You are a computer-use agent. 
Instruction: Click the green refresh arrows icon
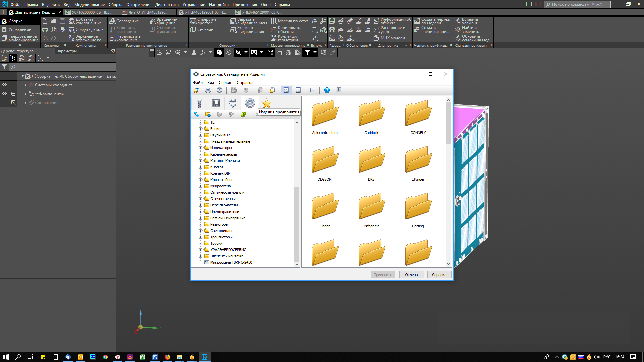[x=243, y=114]
